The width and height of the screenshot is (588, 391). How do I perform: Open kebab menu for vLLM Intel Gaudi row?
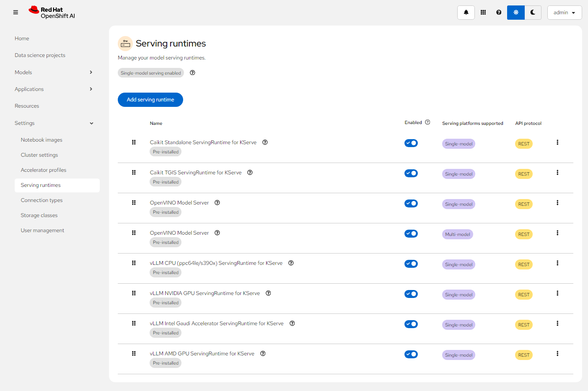coord(557,323)
